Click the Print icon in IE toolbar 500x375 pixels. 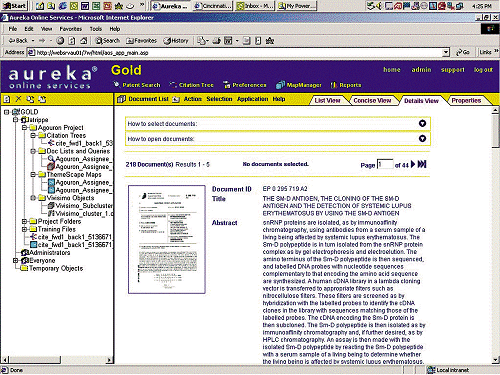click(217, 41)
